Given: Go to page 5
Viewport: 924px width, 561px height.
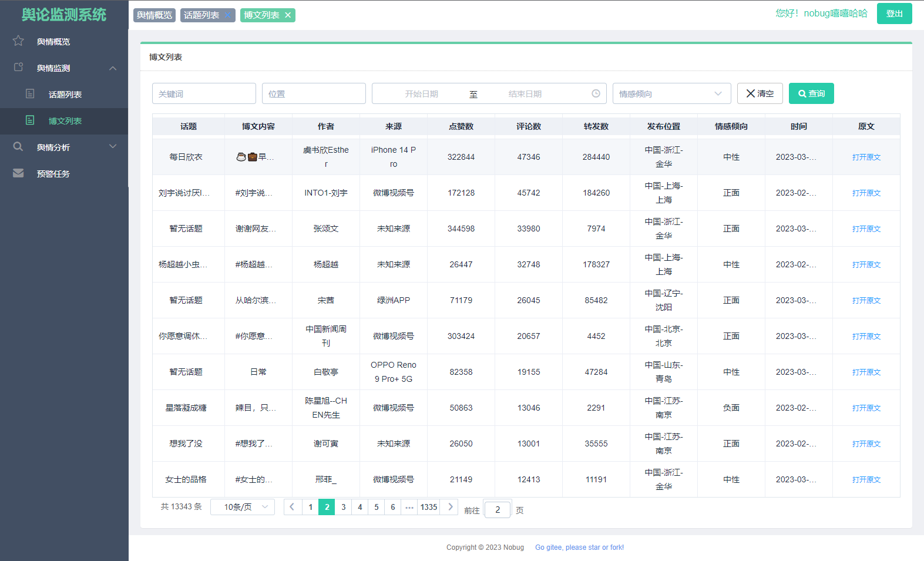Looking at the screenshot, I should pyautogui.click(x=377, y=507).
